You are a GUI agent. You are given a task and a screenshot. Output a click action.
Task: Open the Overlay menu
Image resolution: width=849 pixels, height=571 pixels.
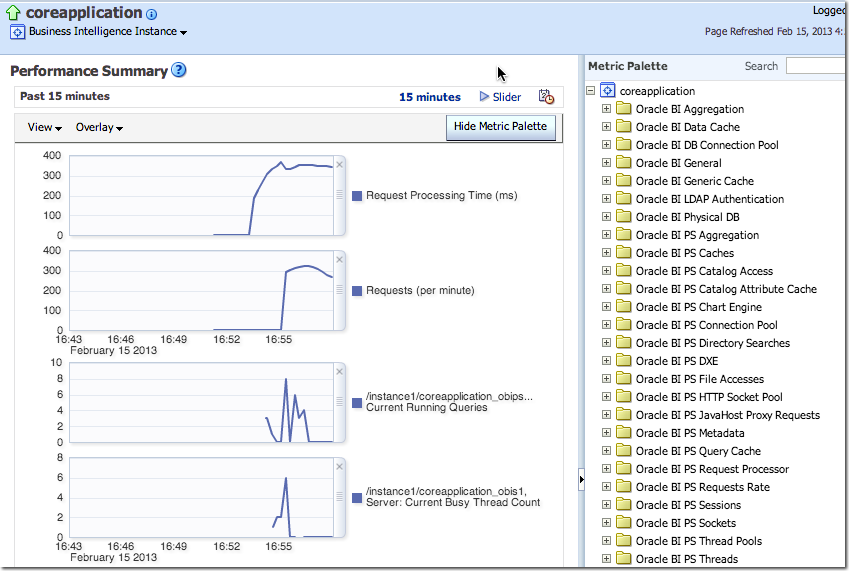click(x=99, y=127)
